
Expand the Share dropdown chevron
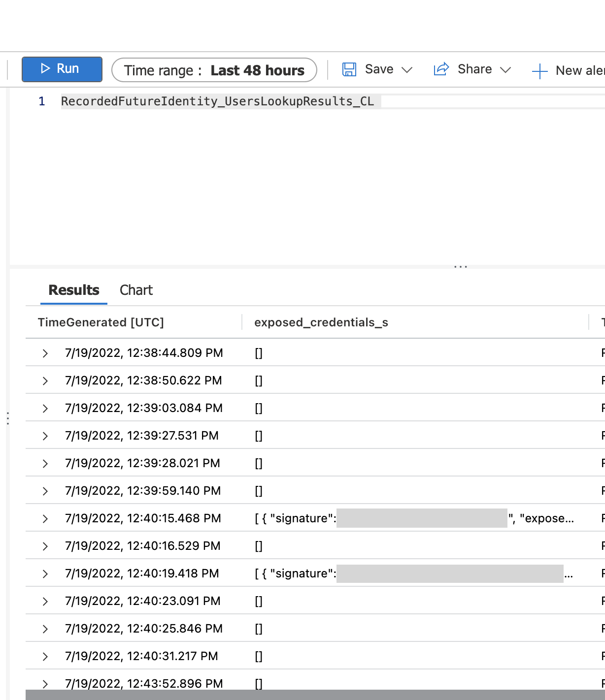(505, 70)
